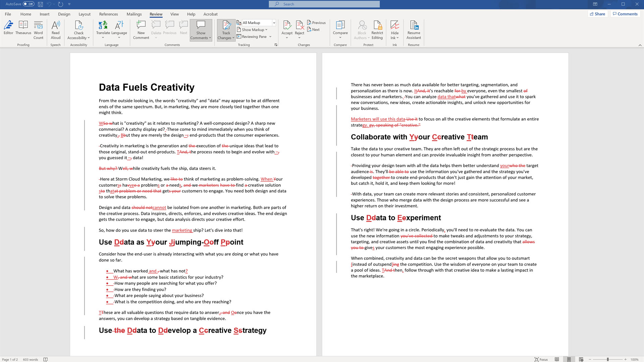Insert a New Comment
This screenshot has height=362, width=644.
(x=141, y=29)
